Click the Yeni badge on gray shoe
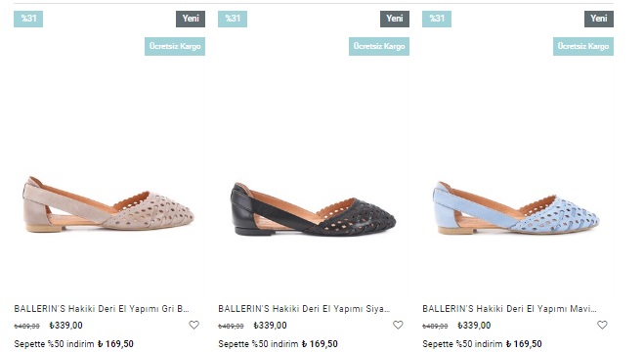 (x=191, y=19)
